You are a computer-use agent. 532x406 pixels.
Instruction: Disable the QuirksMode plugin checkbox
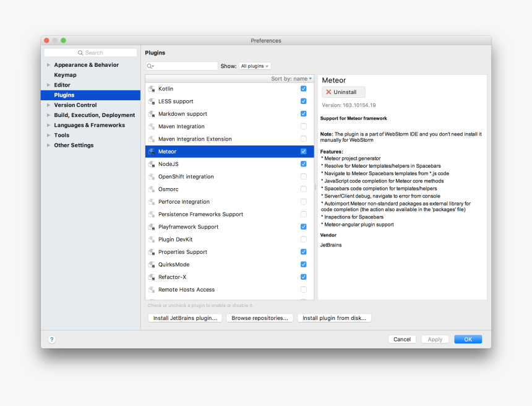coord(304,264)
